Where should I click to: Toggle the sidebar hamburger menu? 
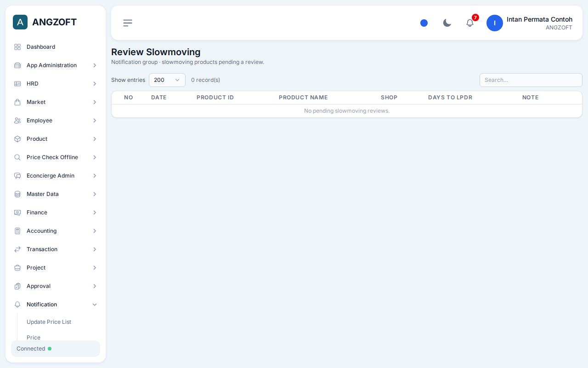click(x=128, y=23)
